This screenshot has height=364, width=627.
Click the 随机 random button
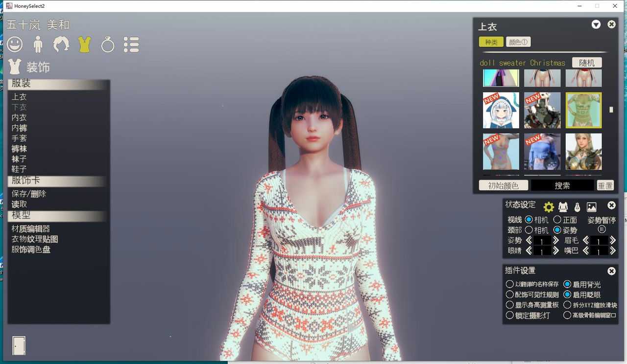tap(587, 63)
